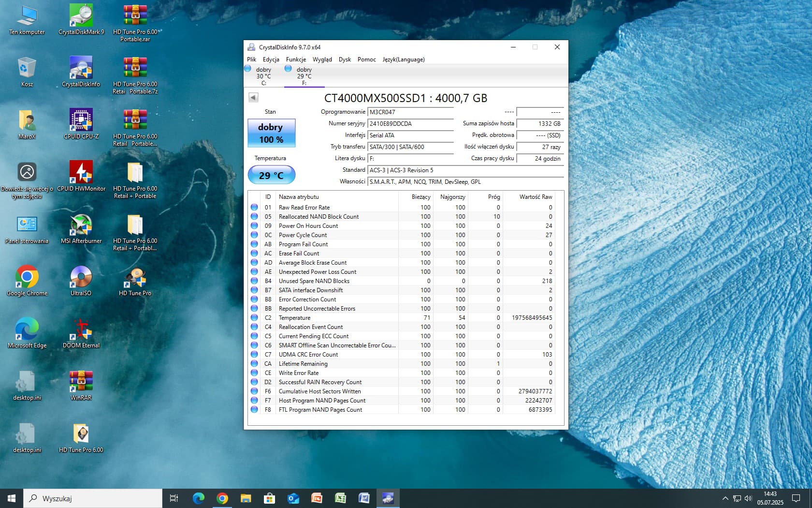Open Pomoc menu
The image size is (812, 508).
pyautogui.click(x=367, y=60)
